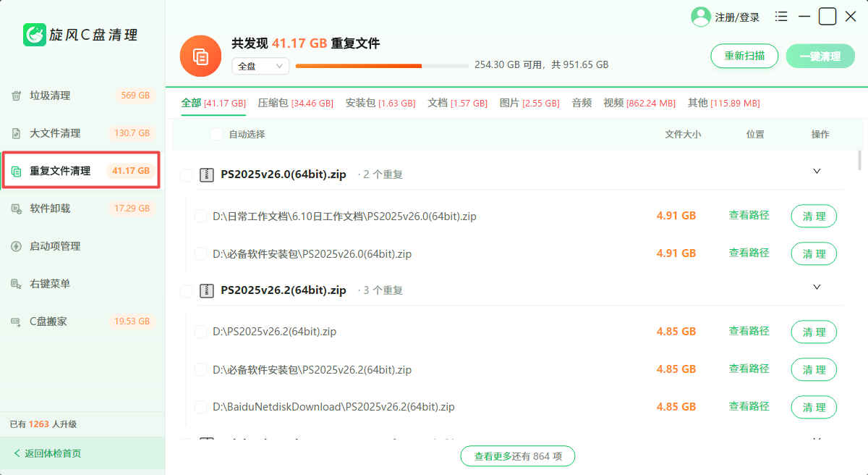Click the 重新扫描 button
Image resolution: width=868 pixels, height=475 pixels.
coord(744,56)
